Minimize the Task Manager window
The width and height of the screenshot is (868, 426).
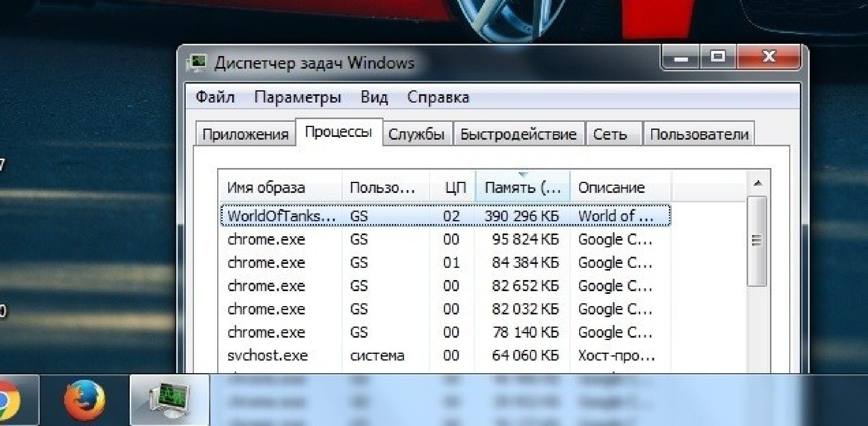coord(681,58)
